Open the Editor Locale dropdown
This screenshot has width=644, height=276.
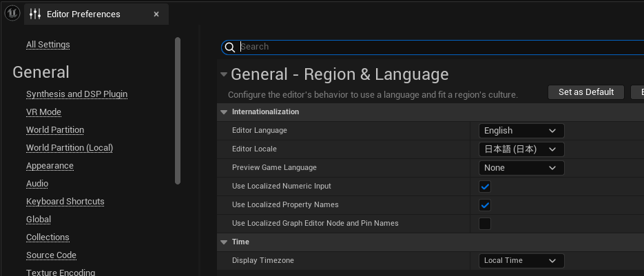[521, 149]
